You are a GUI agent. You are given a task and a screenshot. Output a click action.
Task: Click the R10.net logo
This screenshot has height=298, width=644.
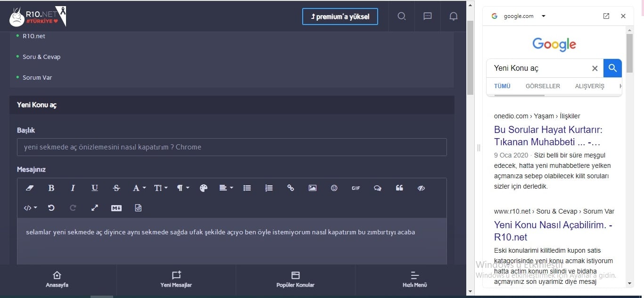[x=38, y=17]
